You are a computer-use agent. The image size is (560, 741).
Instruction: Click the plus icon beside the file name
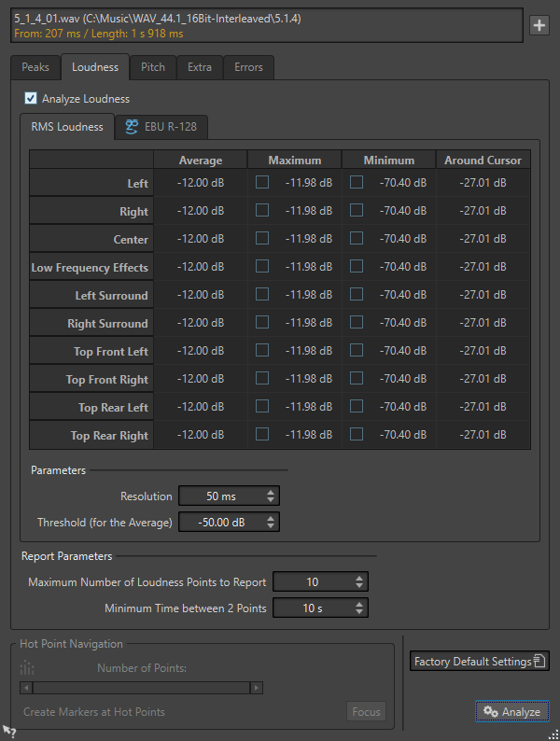click(x=539, y=25)
